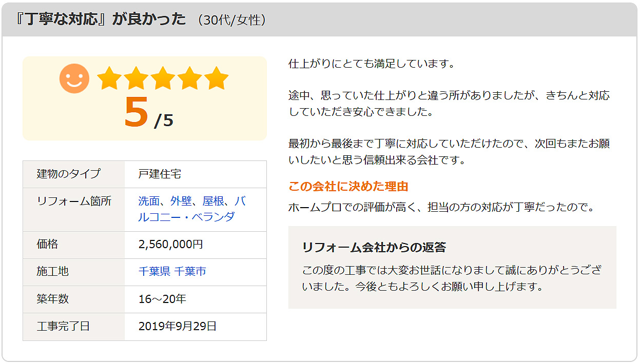
Task: Click the fifth rating star
Action: click(x=216, y=78)
